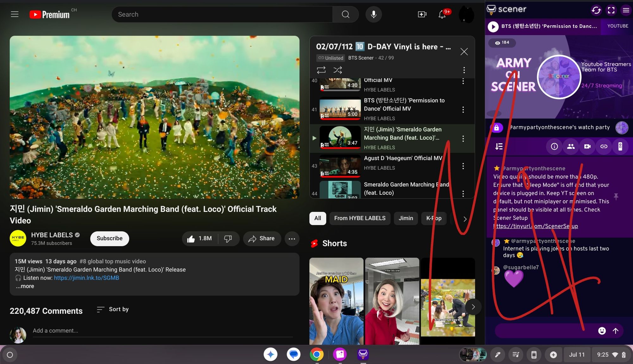Open Chrome from the shelf
Screen dimensions: 633x364
click(317, 355)
